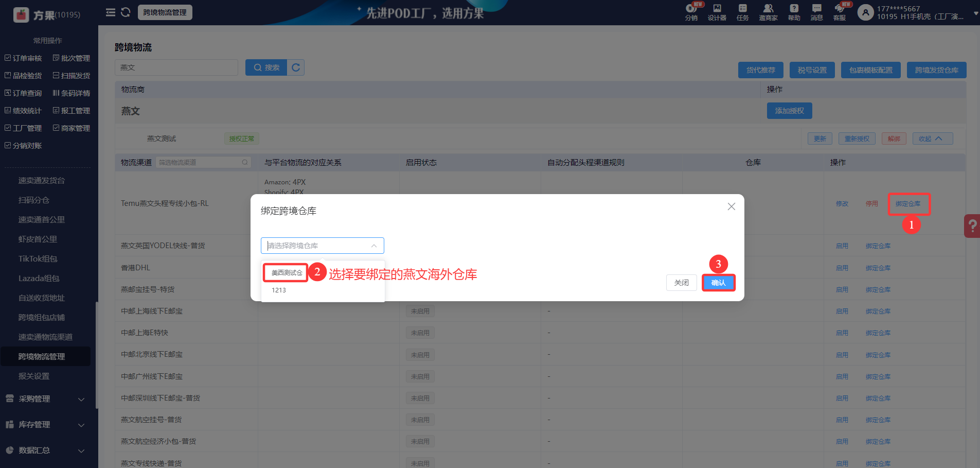Open 批次管理 shortcut
Viewport: 980px width, 468px height.
pyautogui.click(x=72, y=58)
